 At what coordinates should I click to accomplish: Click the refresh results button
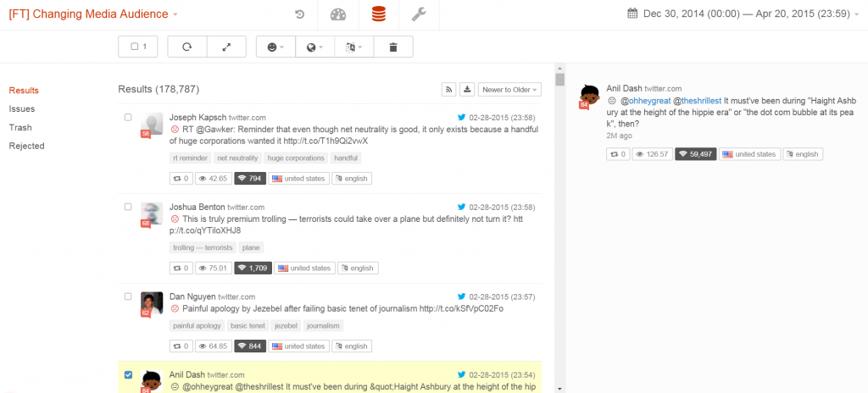(186, 47)
